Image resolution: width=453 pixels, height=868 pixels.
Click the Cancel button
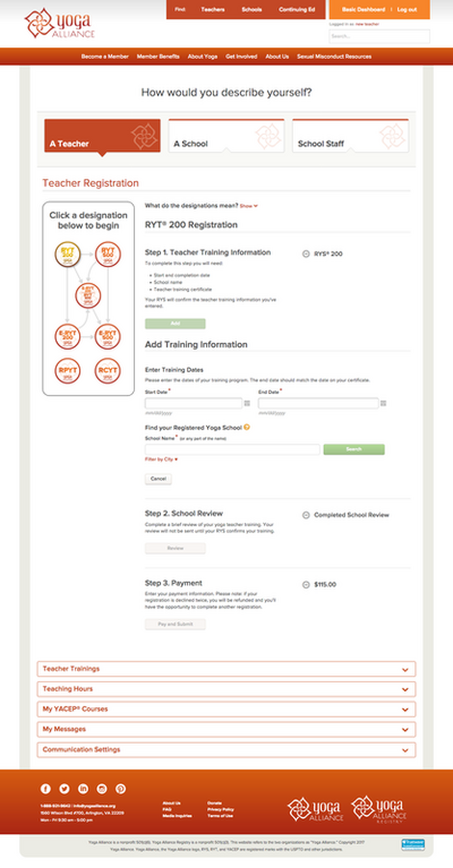tap(158, 479)
